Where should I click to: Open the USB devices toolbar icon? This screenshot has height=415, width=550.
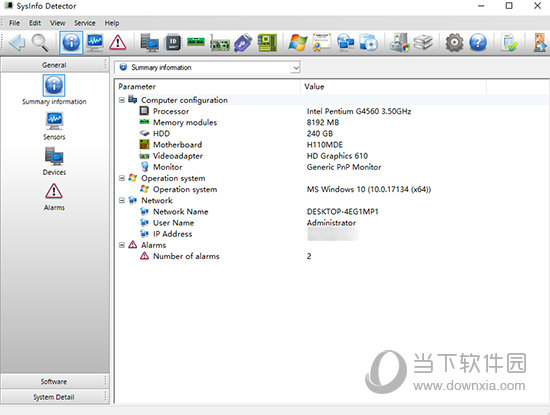click(243, 43)
